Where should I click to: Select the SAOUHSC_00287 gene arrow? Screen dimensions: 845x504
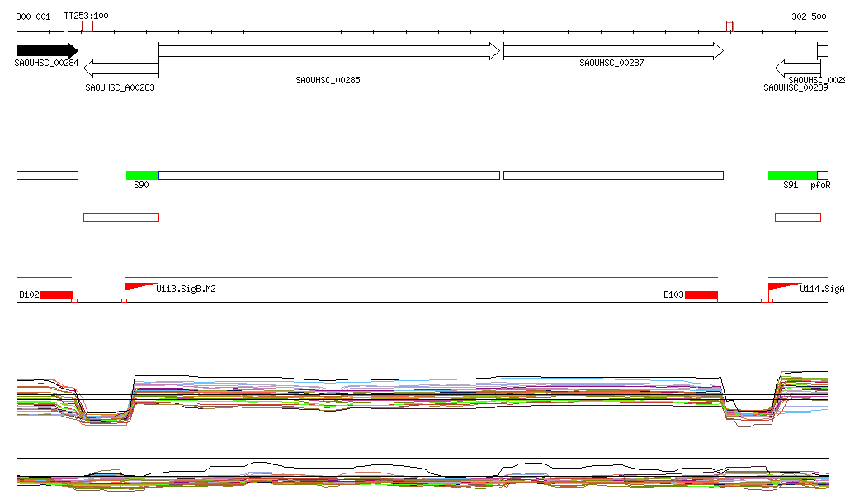pos(612,51)
